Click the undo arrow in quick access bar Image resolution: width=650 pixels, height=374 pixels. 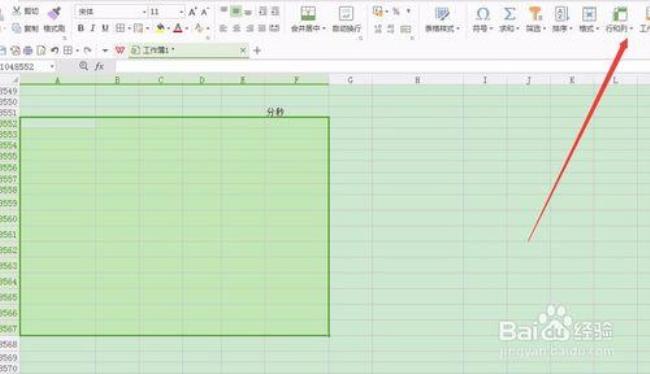coord(54,50)
